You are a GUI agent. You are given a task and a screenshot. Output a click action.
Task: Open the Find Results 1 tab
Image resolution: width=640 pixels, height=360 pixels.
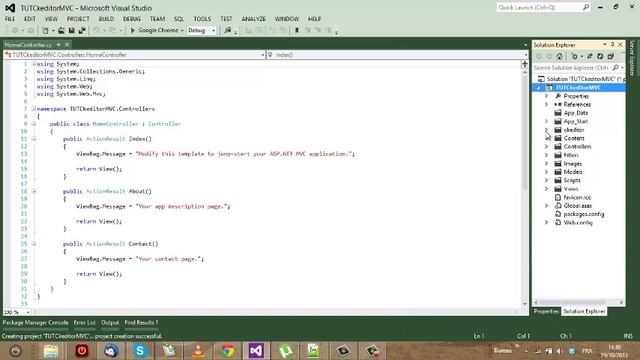(141, 322)
